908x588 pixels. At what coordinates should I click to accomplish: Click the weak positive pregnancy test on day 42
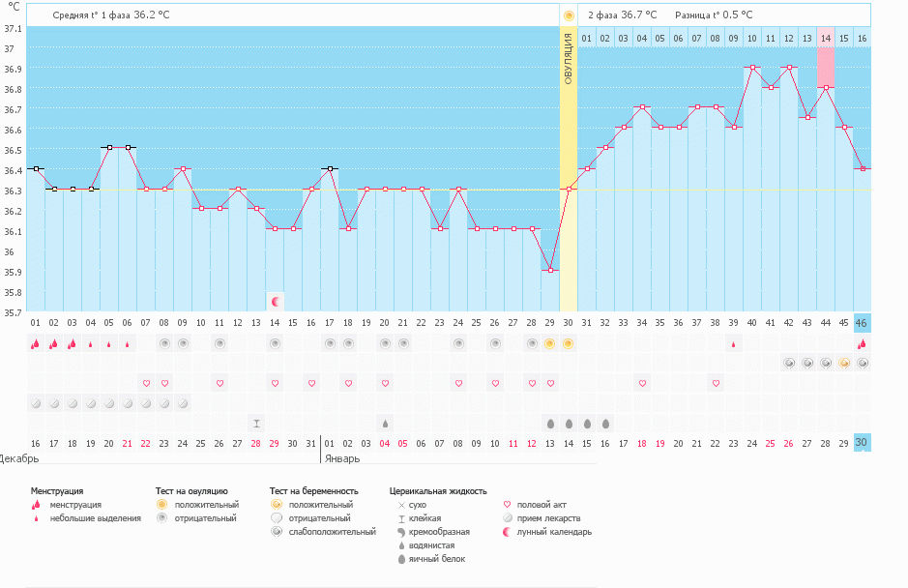(x=788, y=363)
